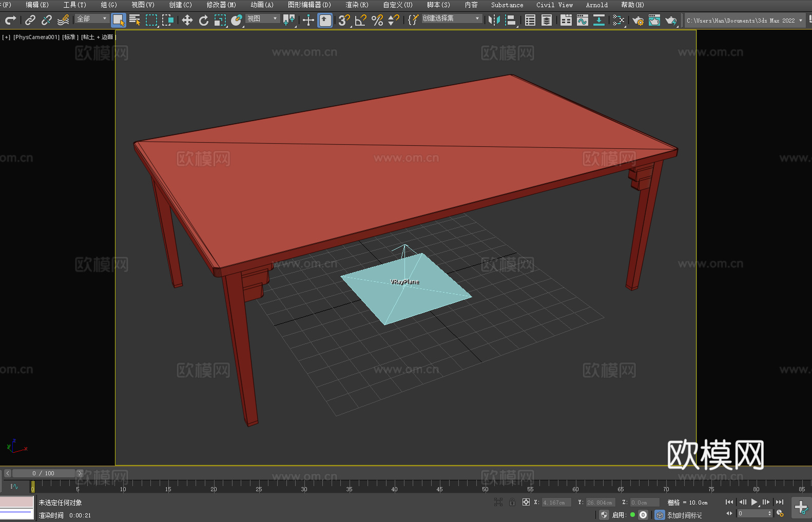Expand the project path dropdown
The height and width of the screenshot is (522, 812).
click(x=801, y=21)
